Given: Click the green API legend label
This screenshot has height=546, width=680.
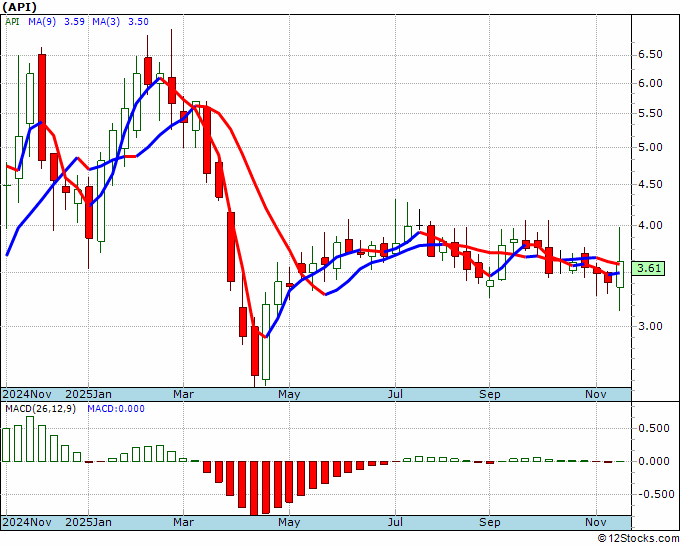Looking at the screenshot, I should [12, 22].
